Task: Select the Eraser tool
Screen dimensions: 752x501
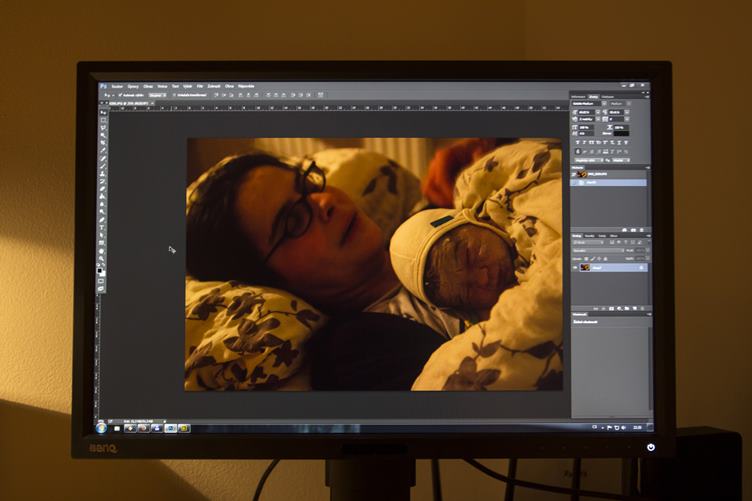Action: point(103,189)
